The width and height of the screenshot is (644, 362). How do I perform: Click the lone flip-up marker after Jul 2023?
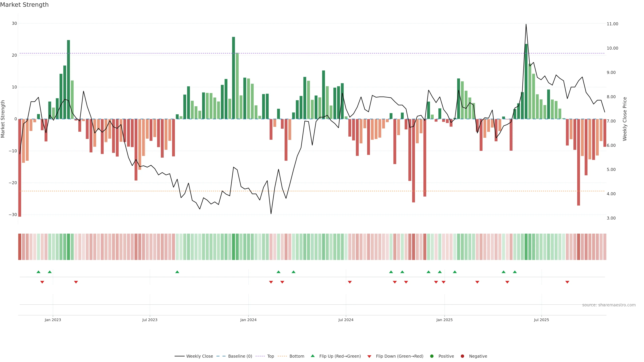pyautogui.click(x=177, y=272)
